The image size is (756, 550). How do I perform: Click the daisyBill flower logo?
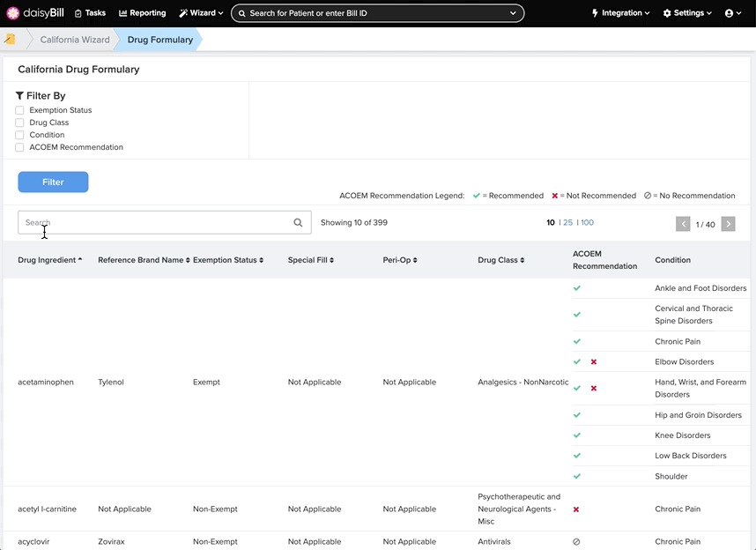coord(13,13)
